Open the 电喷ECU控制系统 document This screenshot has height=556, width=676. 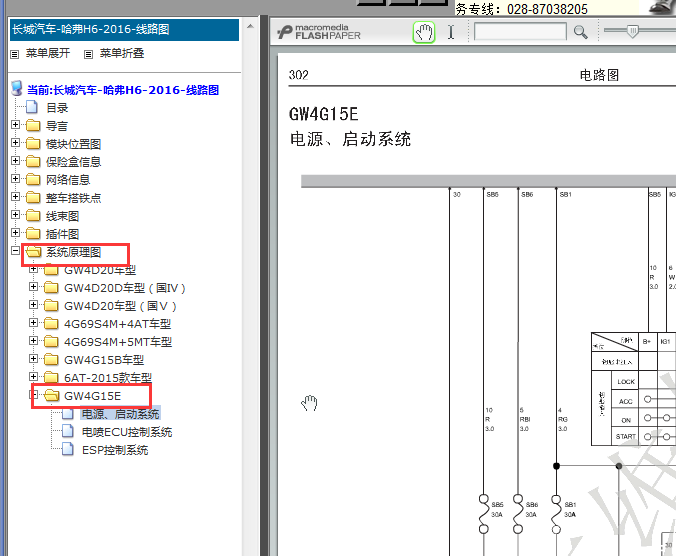(127, 432)
